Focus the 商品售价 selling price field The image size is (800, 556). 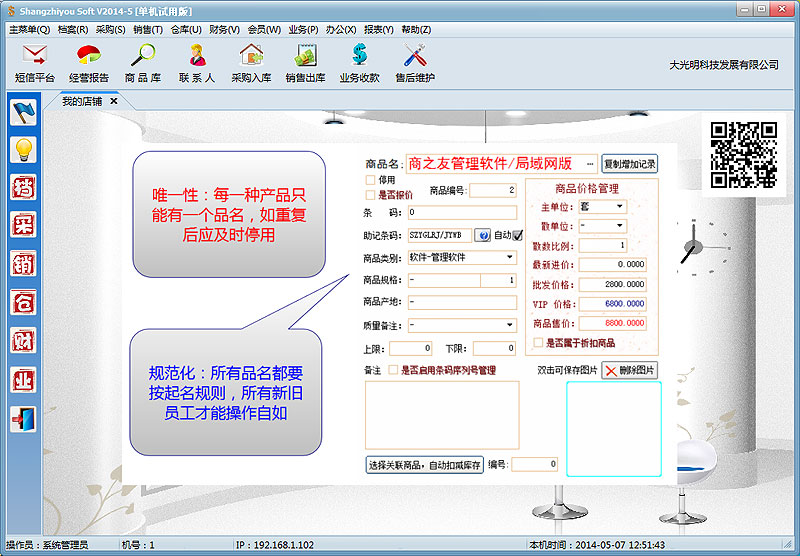[613, 323]
